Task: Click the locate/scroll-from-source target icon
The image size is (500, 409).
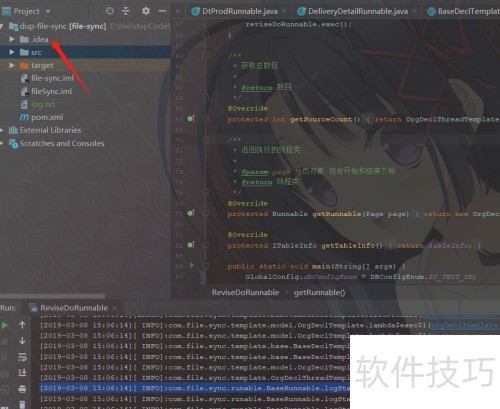Action: (x=110, y=11)
